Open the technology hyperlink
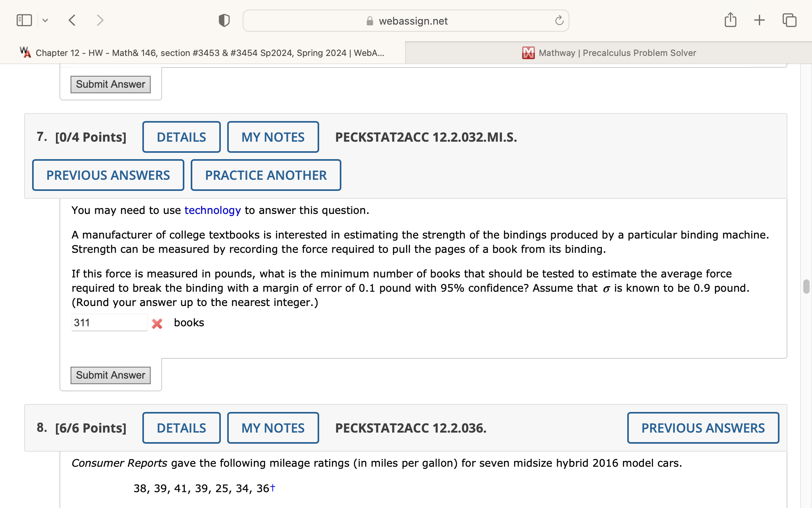 pos(213,210)
